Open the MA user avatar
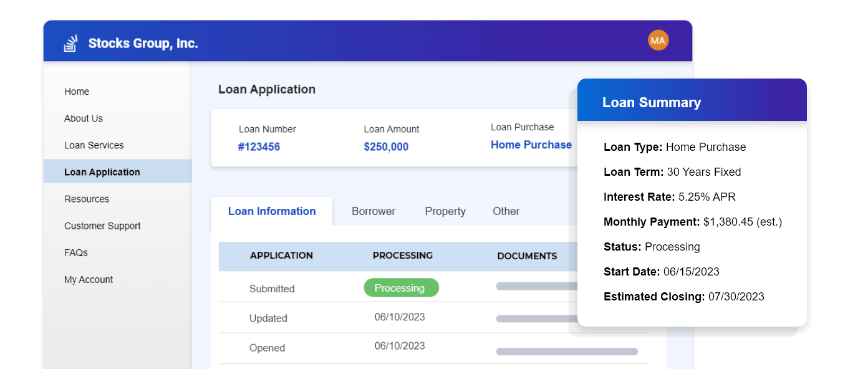This screenshot has width=868, height=369. pyautogui.click(x=658, y=41)
